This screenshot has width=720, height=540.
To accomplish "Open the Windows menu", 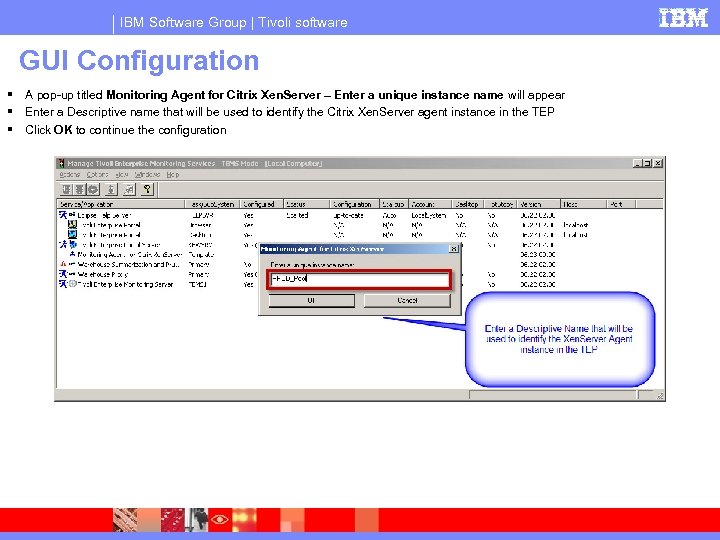I will click(x=147, y=175).
